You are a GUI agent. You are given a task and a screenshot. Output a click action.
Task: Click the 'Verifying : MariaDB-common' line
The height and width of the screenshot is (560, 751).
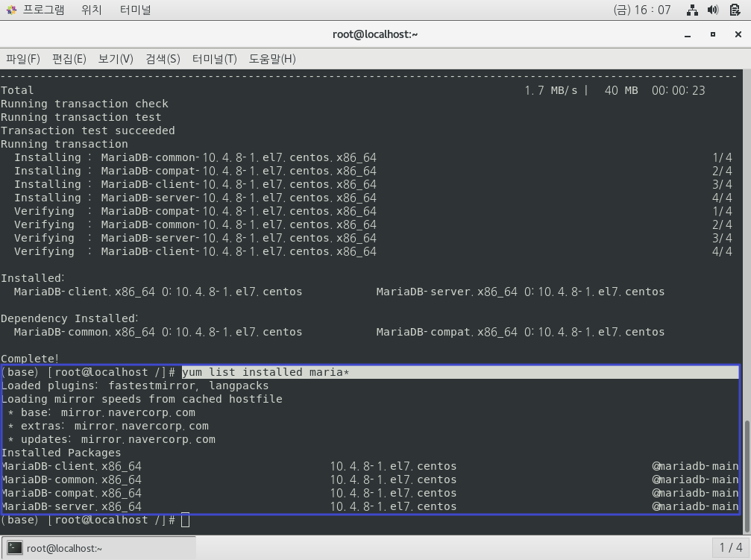tap(195, 224)
